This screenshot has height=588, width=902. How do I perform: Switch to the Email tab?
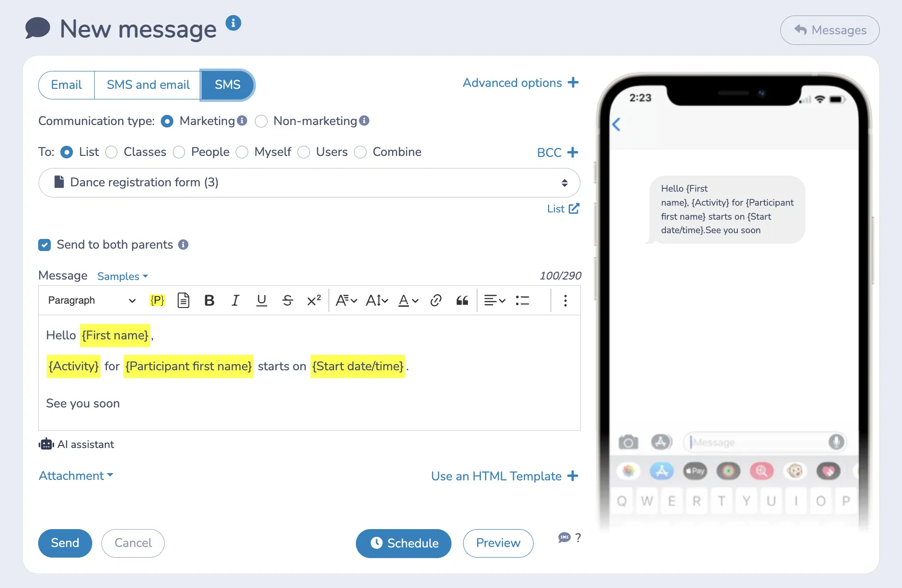click(67, 85)
